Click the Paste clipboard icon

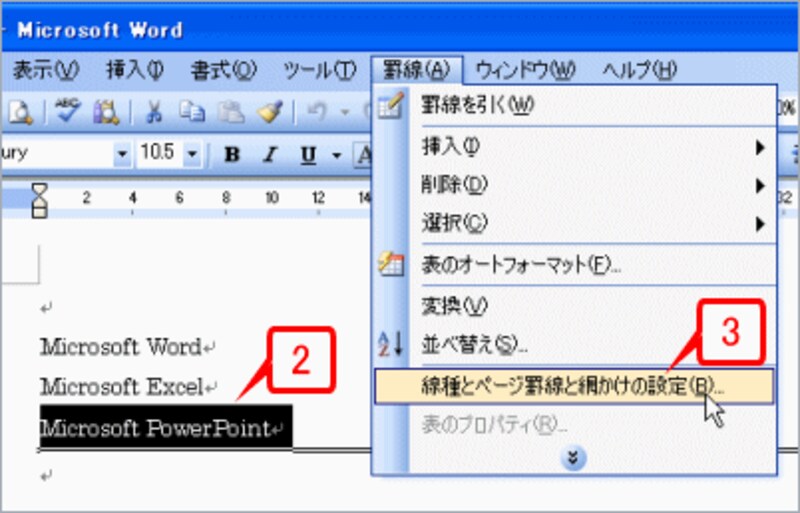click(x=231, y=111)
